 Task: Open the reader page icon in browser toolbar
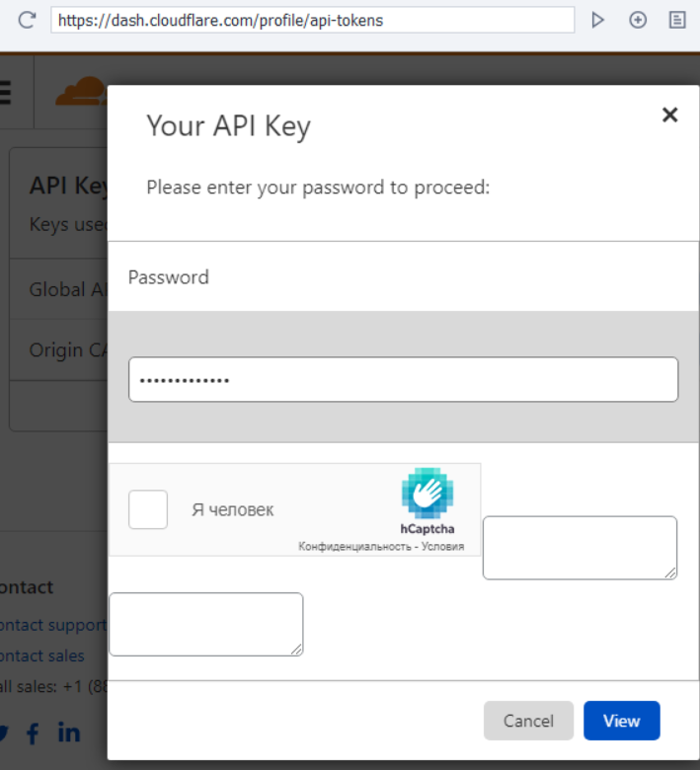[x=677, y=20]
